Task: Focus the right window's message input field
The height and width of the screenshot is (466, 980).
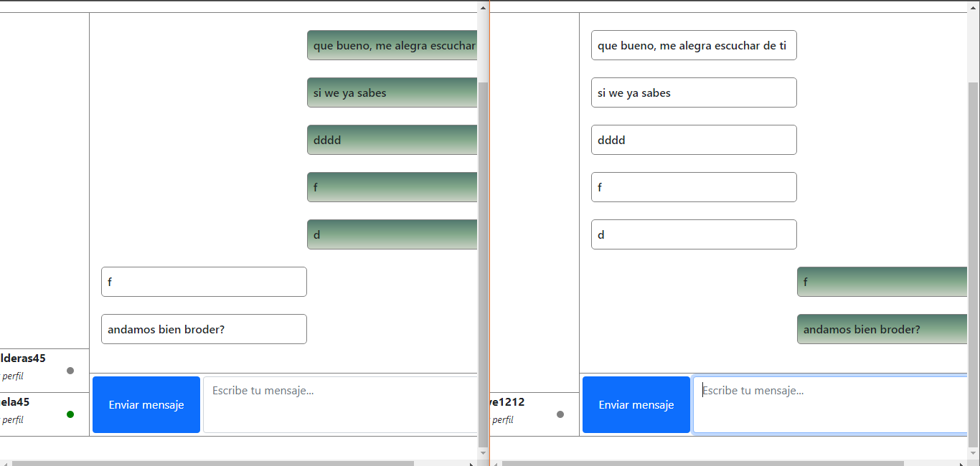Action: 830,404
